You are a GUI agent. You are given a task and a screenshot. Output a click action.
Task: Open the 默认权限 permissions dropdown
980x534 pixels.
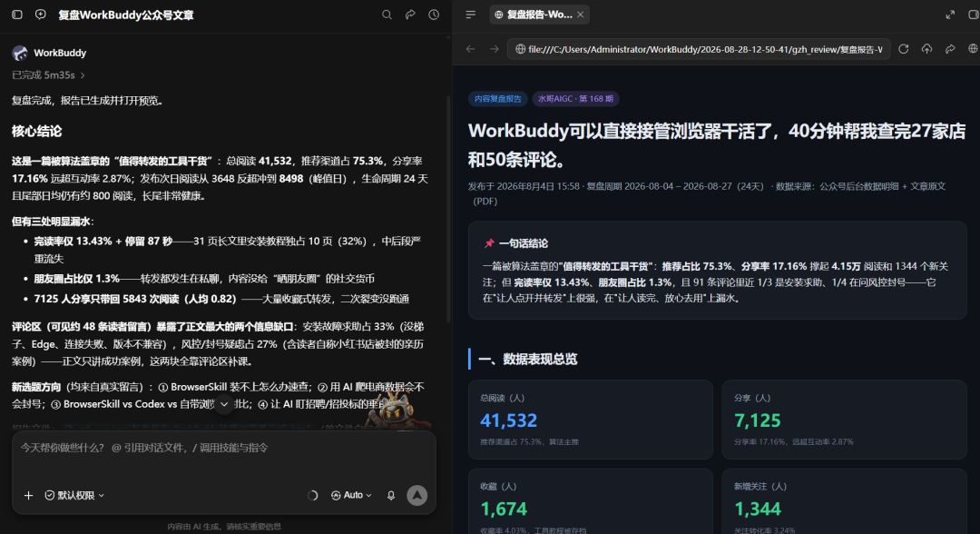pos(74,495)
